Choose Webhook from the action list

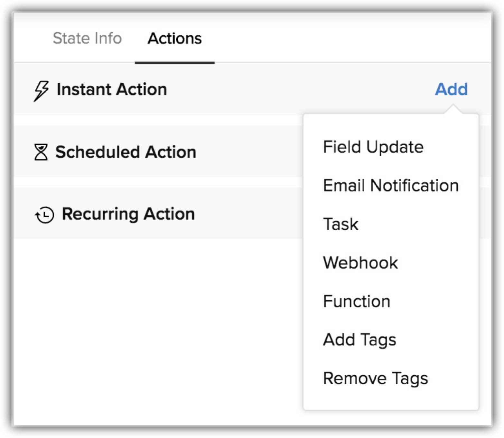point(360,263)
